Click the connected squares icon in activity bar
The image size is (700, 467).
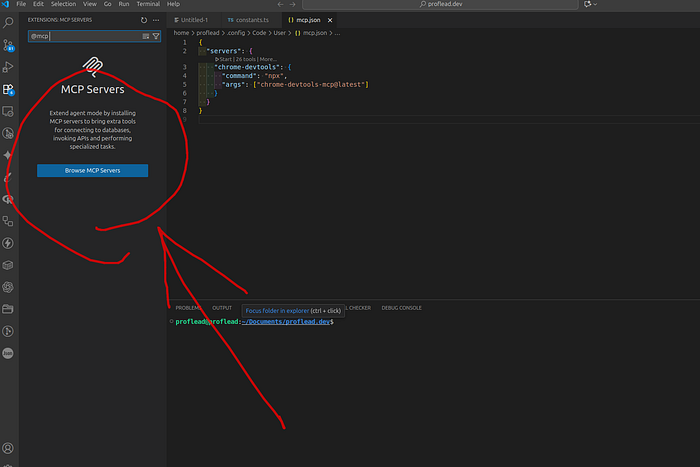tap(8, 221)
